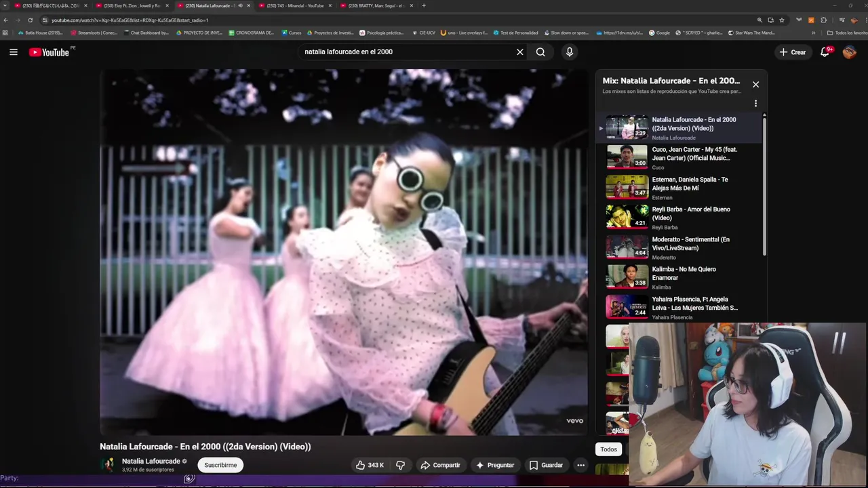The height and width of the screenshot is (488, 868).
Task: Select Reyli Barba Amor del Bueno video
Action: [679, 218]
